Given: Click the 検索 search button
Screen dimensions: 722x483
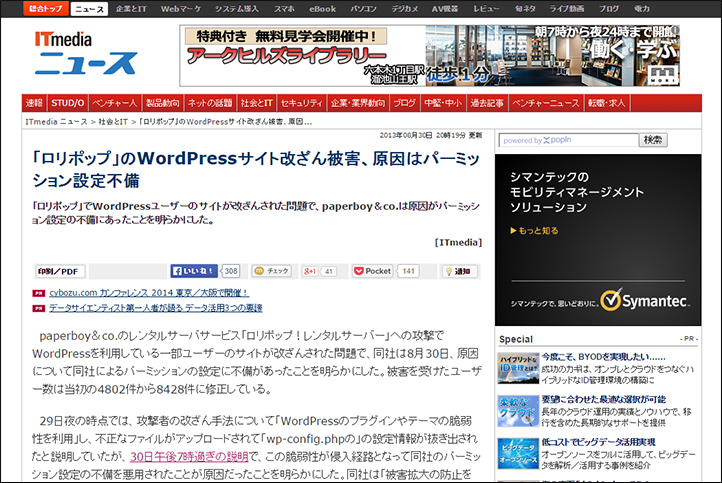Looking at the screenshot, I should [x=653, y=140].
